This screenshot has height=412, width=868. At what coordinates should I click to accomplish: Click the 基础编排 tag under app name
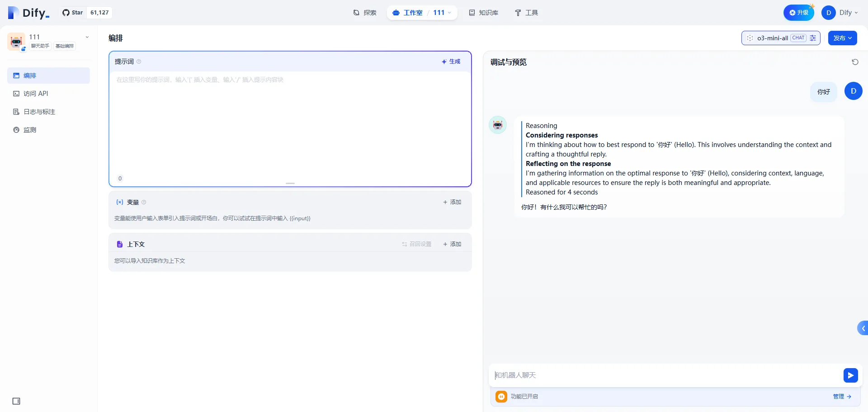[x=65, y=46]
